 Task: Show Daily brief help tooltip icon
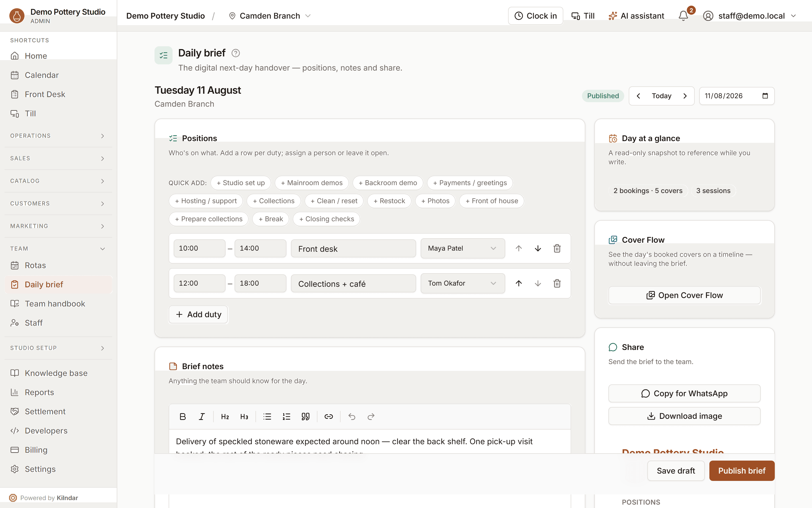(235, 53)
